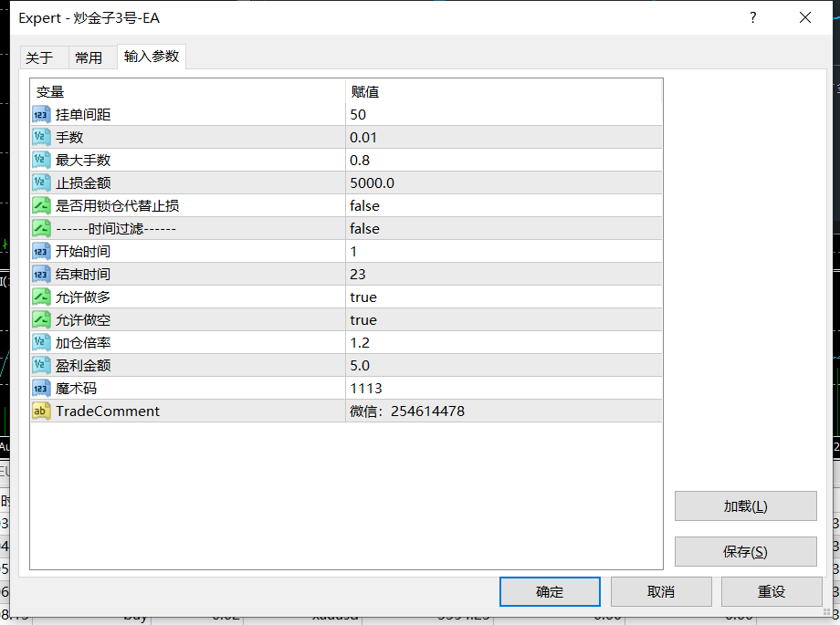Toggle the 时间过滤 false value

click(x=504, y=229)
